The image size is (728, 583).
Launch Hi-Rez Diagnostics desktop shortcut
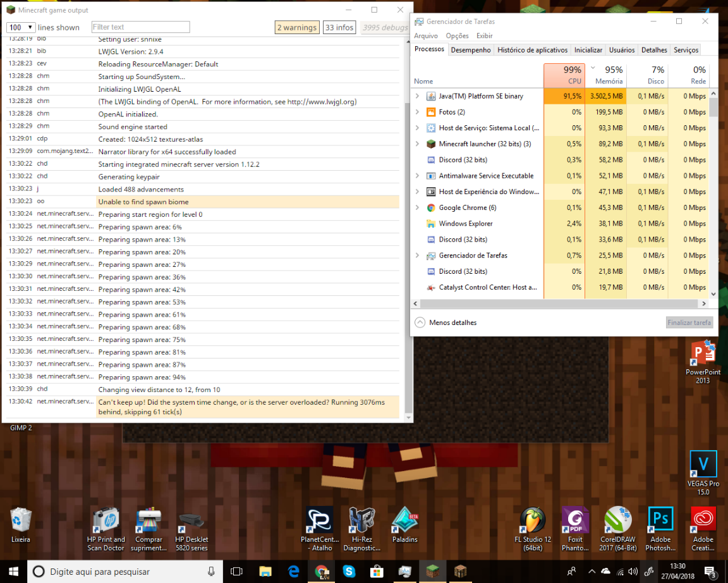[361, 529]
